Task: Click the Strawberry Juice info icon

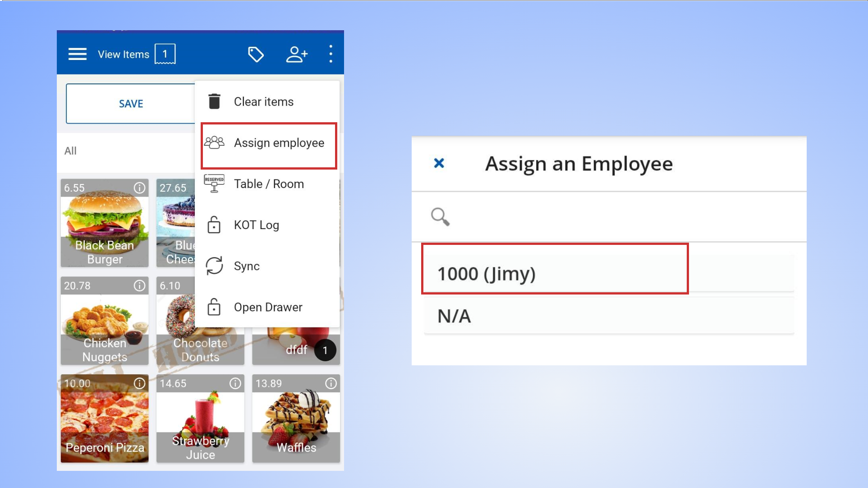Action: 235,383
